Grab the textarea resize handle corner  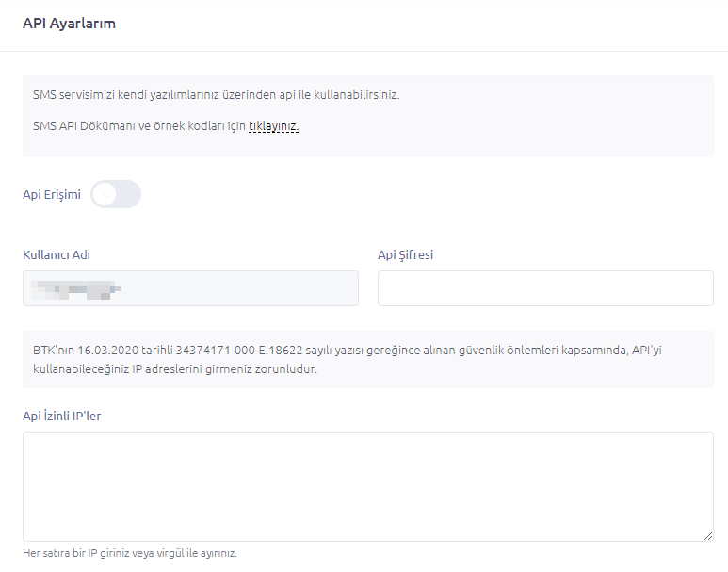tap(708, 536)
